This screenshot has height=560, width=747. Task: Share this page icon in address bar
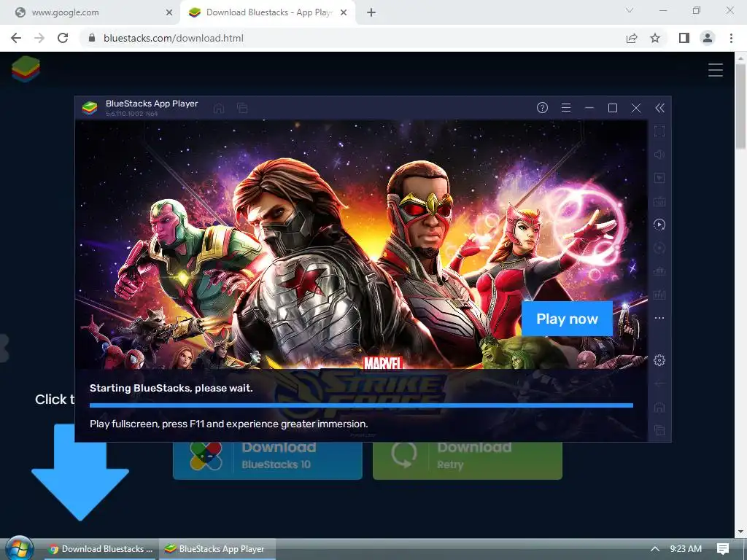632,38
